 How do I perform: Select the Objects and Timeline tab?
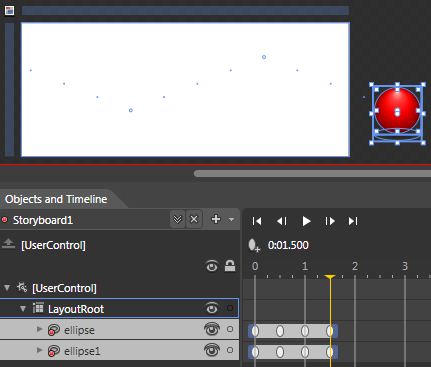[56, 199]
